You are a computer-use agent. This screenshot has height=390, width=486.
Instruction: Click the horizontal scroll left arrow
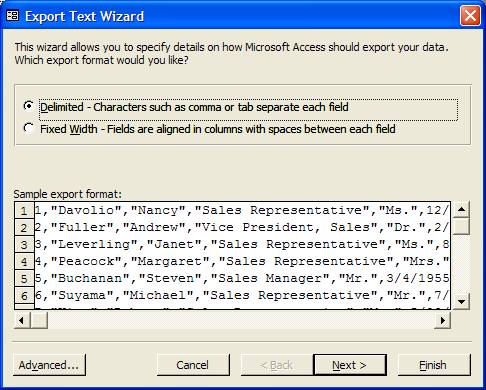point(22,321)
